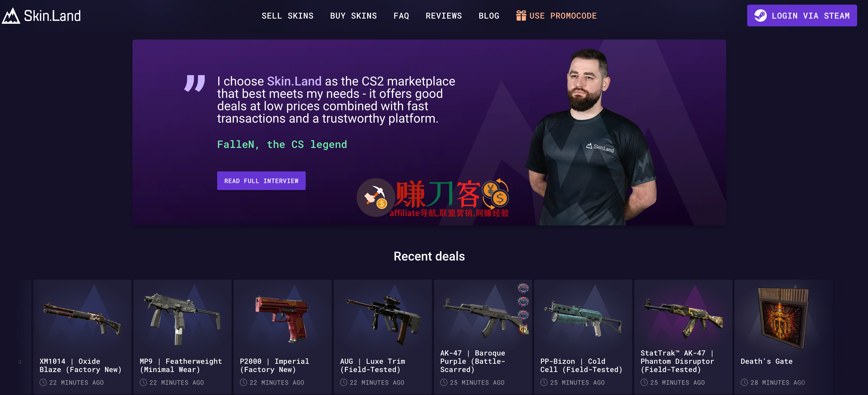
Task: Visit the Blog section
Action: tap(489, 16)
